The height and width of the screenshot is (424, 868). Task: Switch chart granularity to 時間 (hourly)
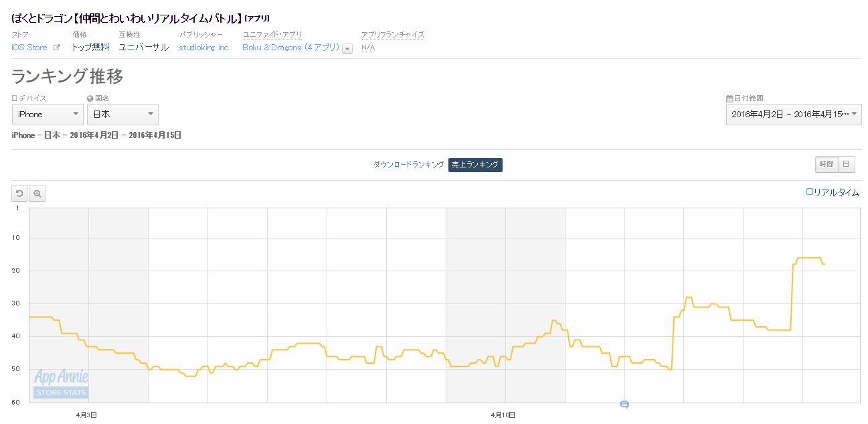[x=827, y=164]
